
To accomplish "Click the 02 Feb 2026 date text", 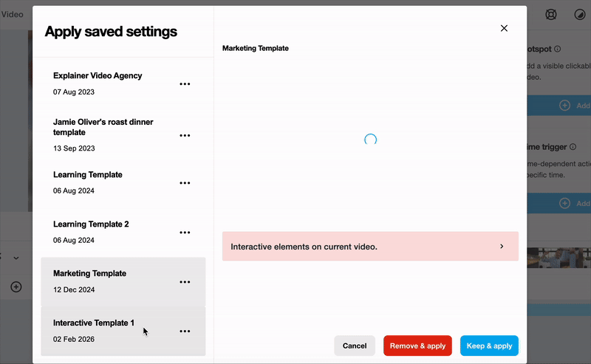I will (x=74, y=339).
